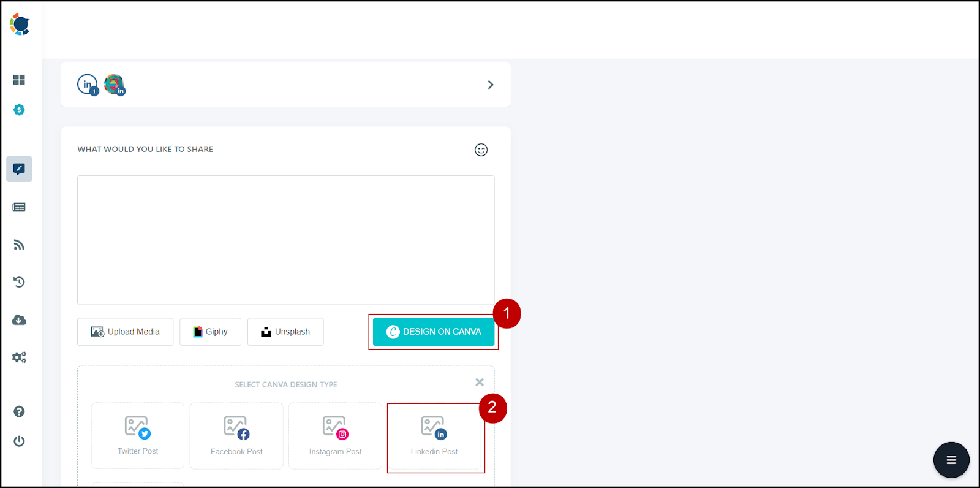The height and width of the screenshot is (488, 980).
Task: Choose the Facebook Post design type
Action: (236, 436)
